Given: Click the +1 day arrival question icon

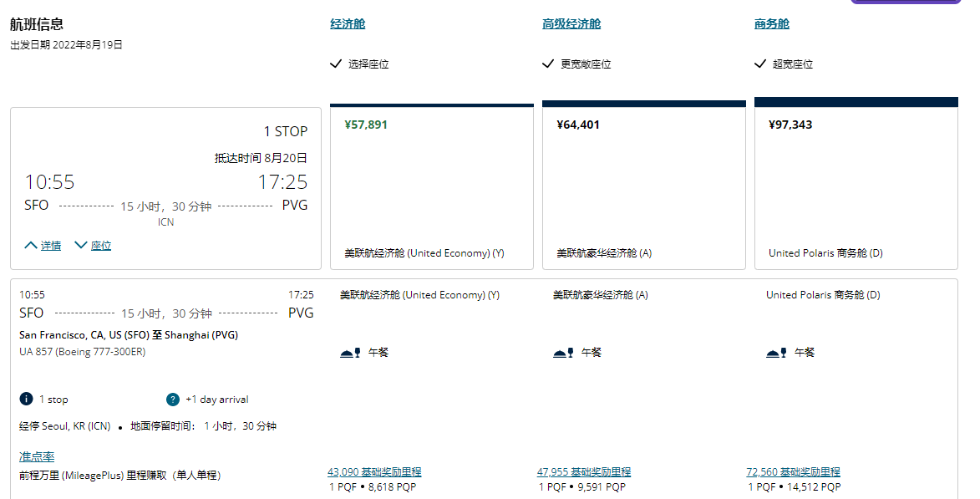Looking at the screenshot, I should tap(173, 400).
